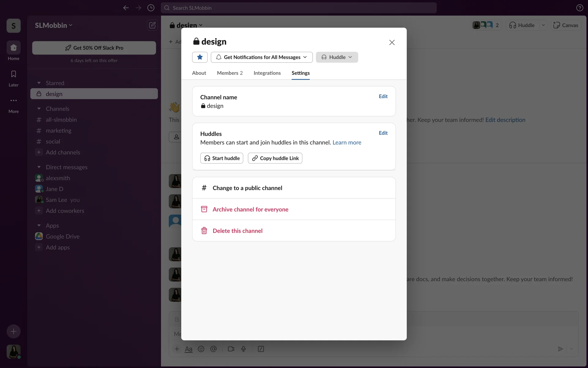Collapse the Direct messages section
Image resolution: width=588 pixels, height=368 pixels.
39,167
